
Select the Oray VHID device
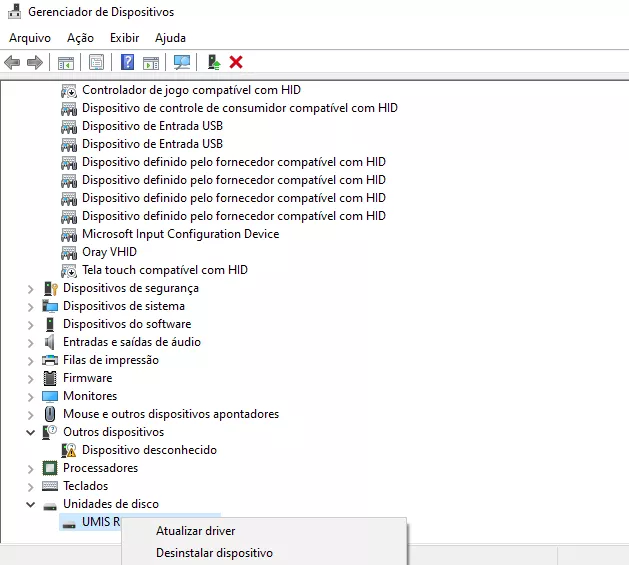[110, 252]
